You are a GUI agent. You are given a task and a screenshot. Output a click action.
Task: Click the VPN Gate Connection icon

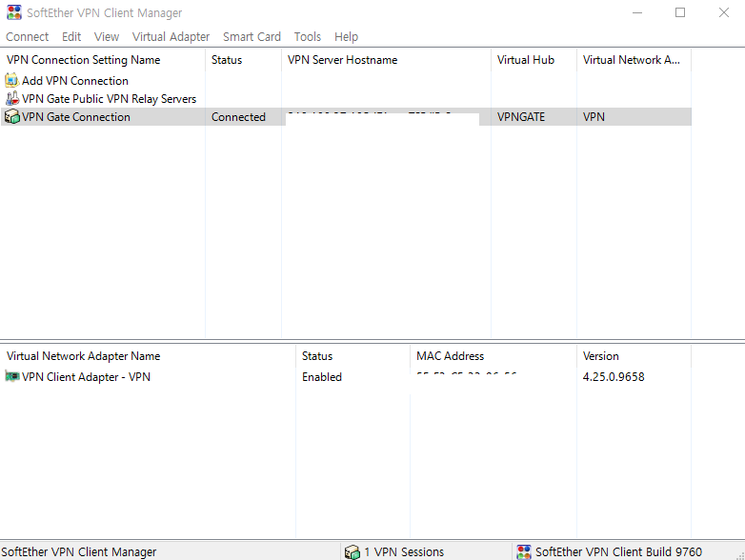pyautogui.click(x=11, y=117)
